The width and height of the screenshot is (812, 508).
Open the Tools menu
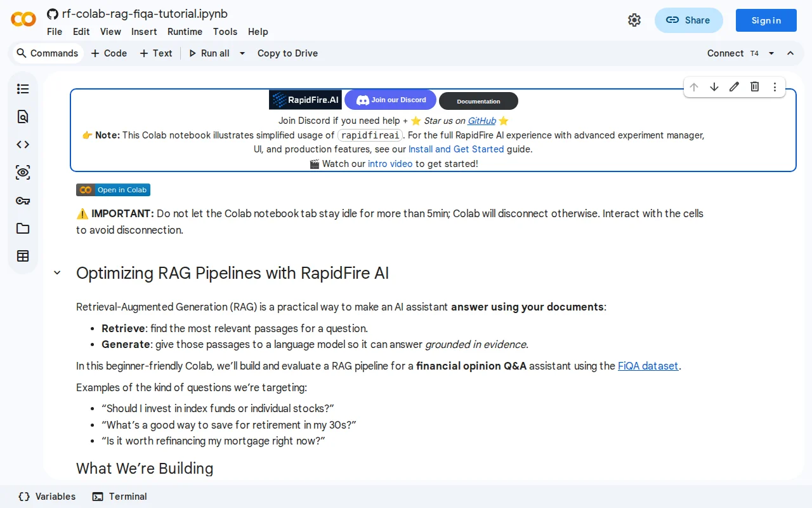225,32
